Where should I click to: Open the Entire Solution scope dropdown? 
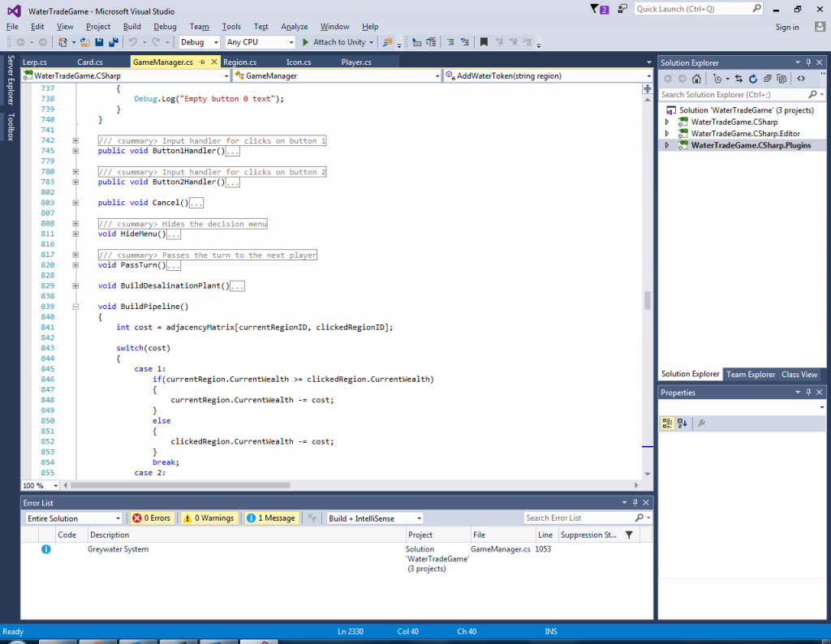coord(118,518)
